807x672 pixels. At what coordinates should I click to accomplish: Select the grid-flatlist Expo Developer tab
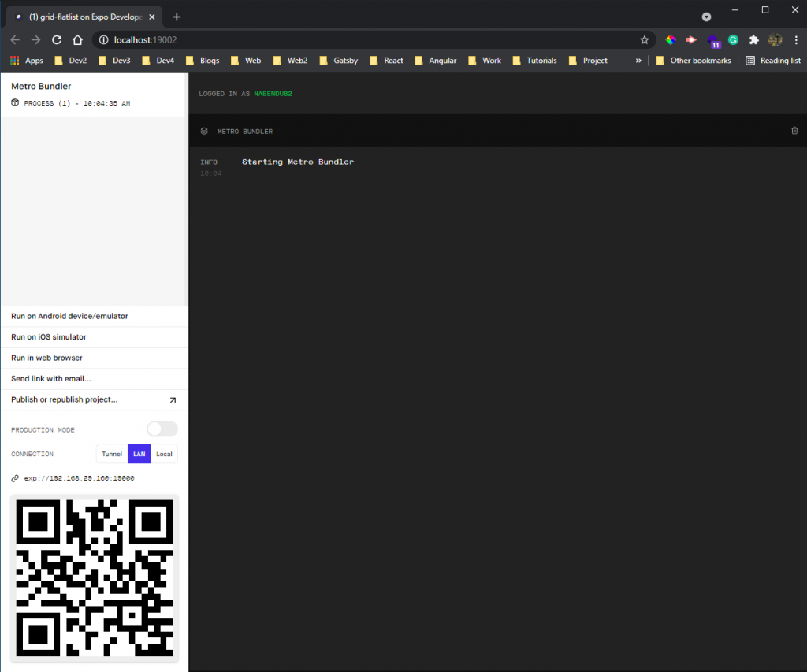[85, 17]
